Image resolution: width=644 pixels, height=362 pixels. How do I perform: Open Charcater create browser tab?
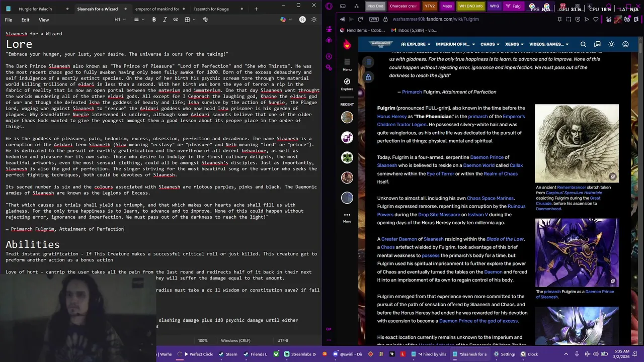[x=403, y=6]
